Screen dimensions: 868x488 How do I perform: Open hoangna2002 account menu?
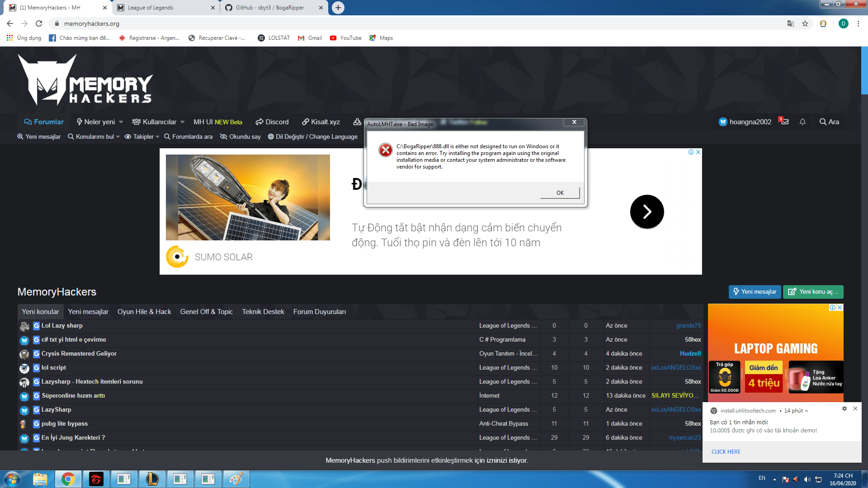[745, 122]
